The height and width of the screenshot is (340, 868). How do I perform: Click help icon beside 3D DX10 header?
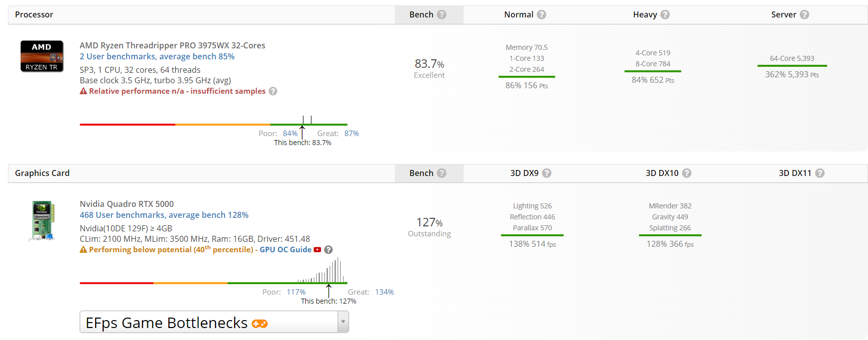(687, 173)
